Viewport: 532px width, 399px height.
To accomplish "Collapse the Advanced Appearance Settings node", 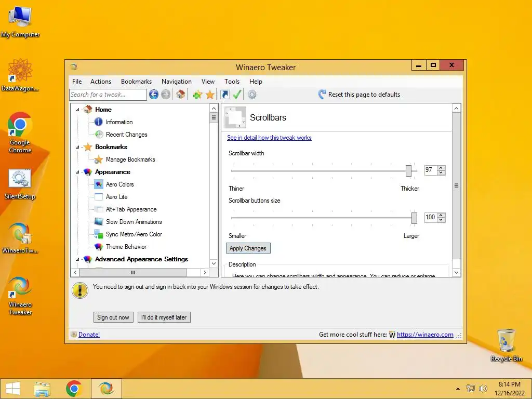I will [x=77, y=259].
